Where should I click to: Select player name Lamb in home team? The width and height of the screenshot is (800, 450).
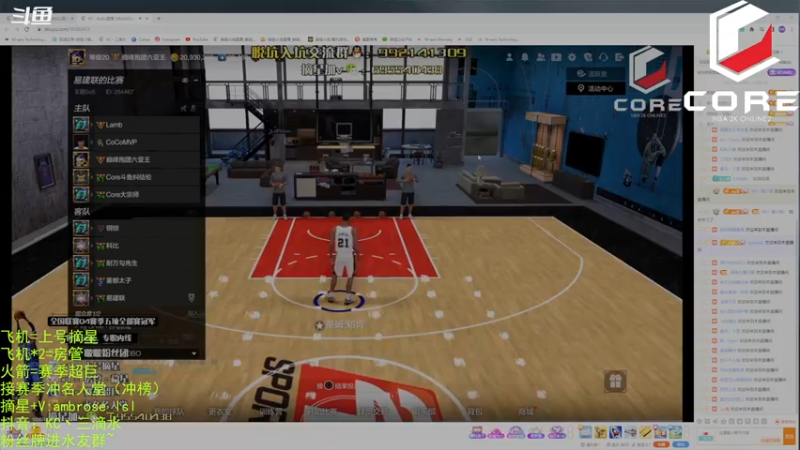pos(114,124)
